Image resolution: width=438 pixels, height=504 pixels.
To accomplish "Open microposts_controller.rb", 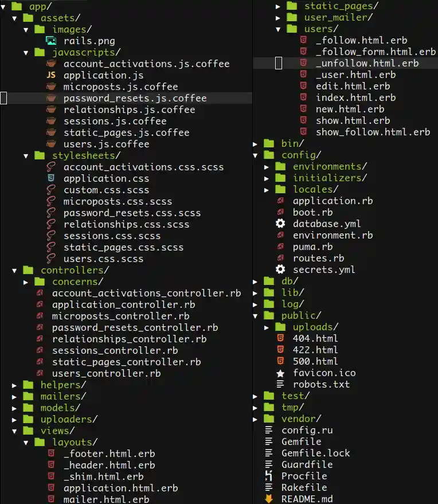I will [121, 315].
